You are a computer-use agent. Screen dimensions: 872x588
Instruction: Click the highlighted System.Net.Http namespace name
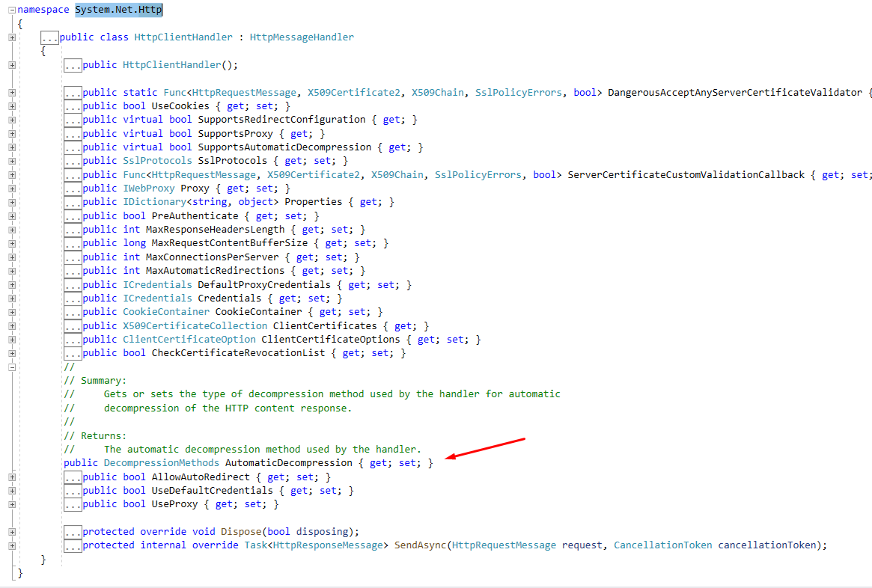[x=118, y=10]
